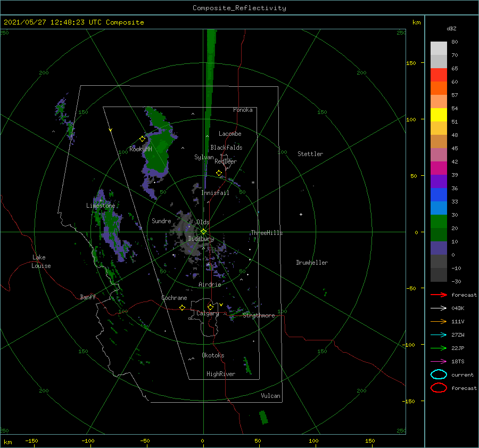Click the Cochrane label on the map
Image resolution: width=479 pixels, height=448 pixels.
[174, 298]
